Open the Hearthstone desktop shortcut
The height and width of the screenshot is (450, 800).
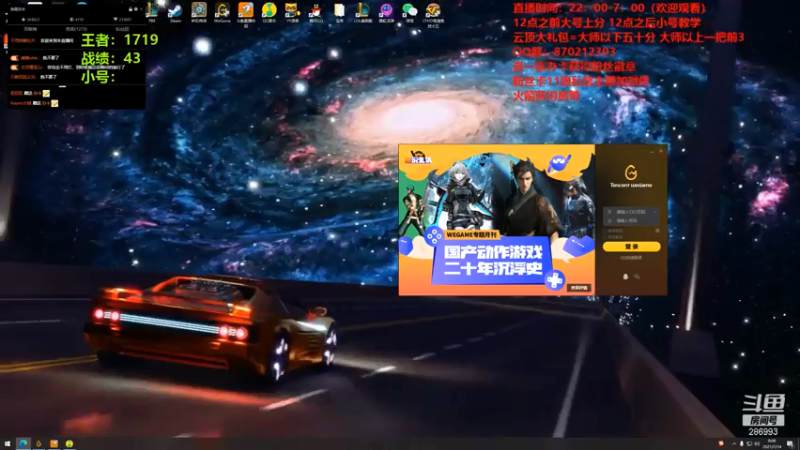click(x=199, y=12)
